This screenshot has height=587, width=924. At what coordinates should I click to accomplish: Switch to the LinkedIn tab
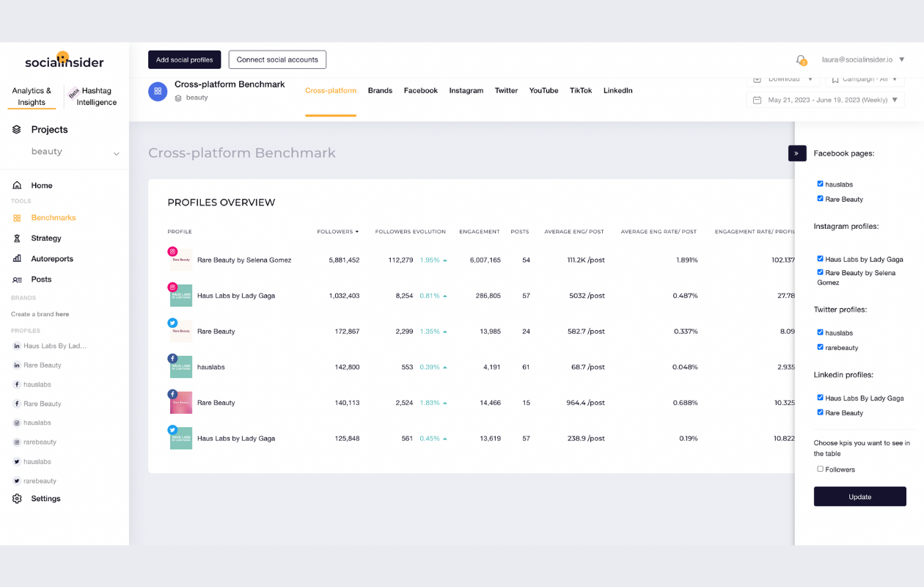(x=618, y=91)
